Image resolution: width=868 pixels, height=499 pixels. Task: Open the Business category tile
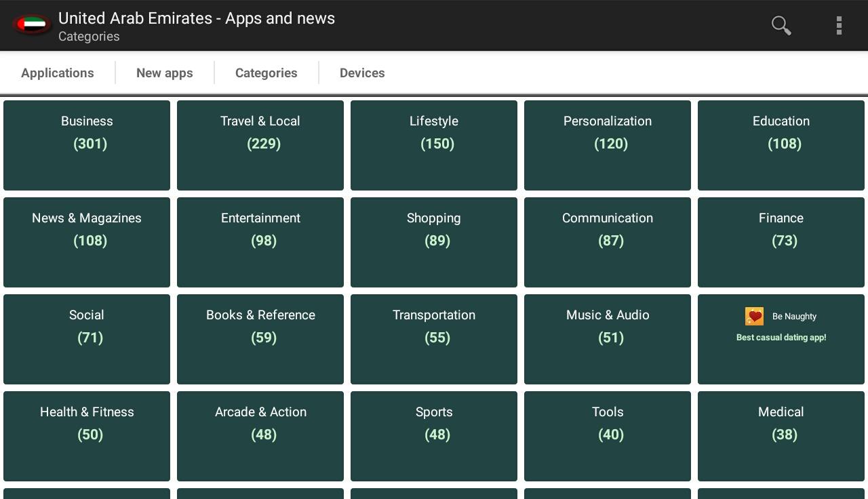(87, 145)
